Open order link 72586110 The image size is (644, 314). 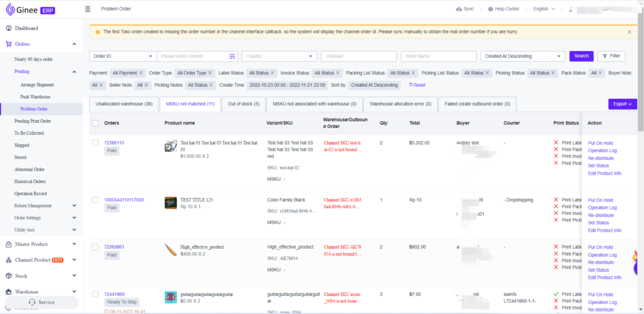[x=114, y=143]
